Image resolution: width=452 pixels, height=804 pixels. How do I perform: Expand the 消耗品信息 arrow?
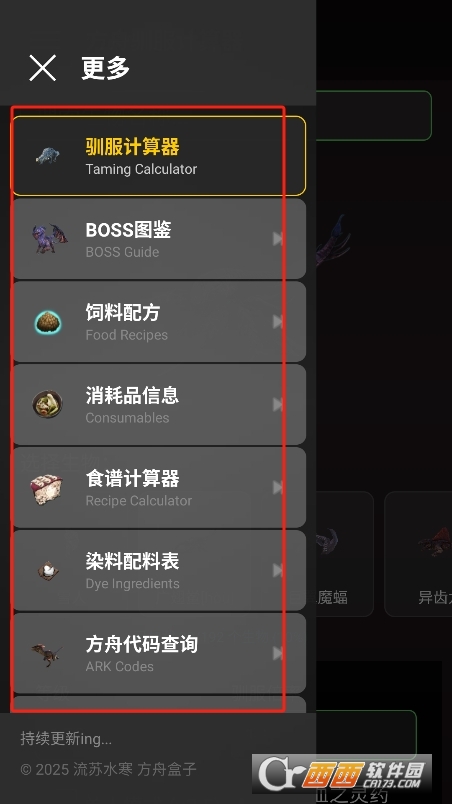pyautogui.click(x=278, y=405)
